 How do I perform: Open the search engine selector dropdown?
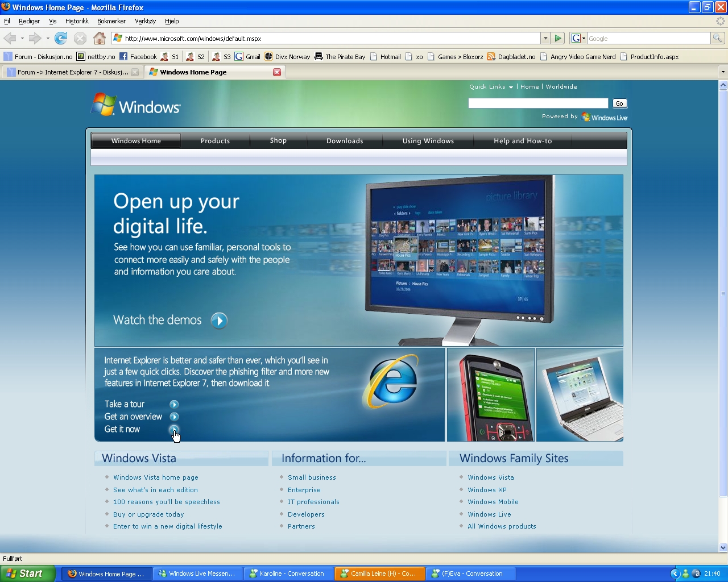click(578, 38)
